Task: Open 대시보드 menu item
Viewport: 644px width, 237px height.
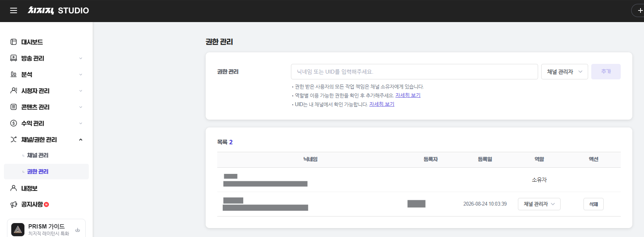Action: point(32,42)
